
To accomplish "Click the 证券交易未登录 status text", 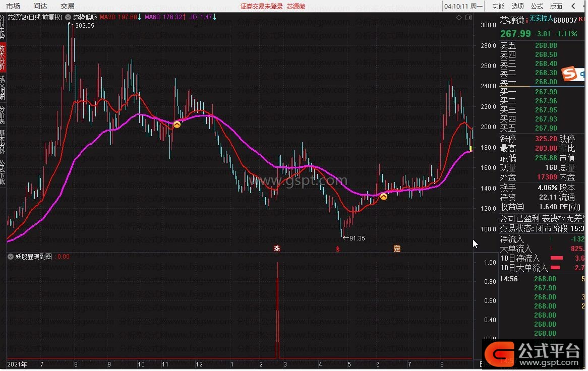I will pos(261,7).
